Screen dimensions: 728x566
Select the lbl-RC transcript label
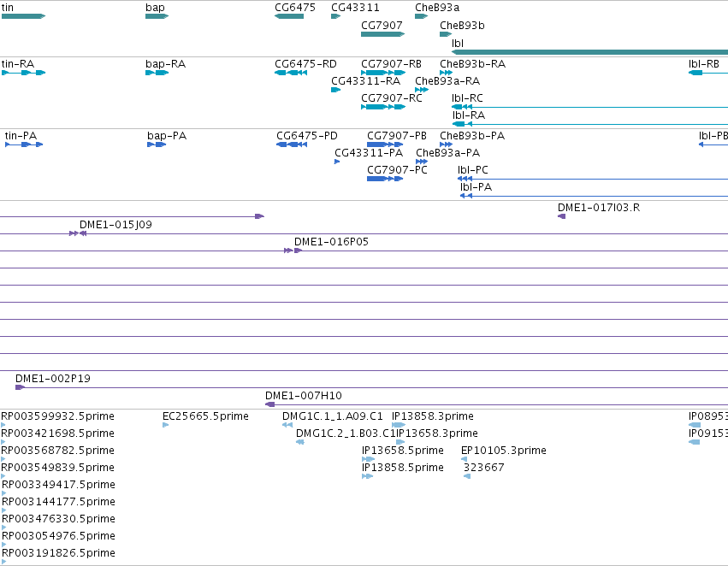tap(467, 98)
